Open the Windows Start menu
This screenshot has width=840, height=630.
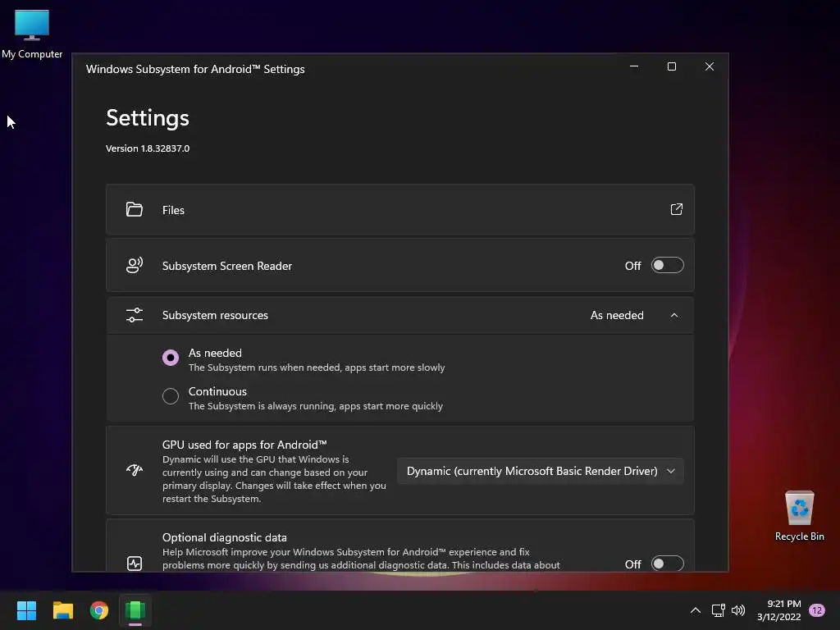(x=26, y=610)
